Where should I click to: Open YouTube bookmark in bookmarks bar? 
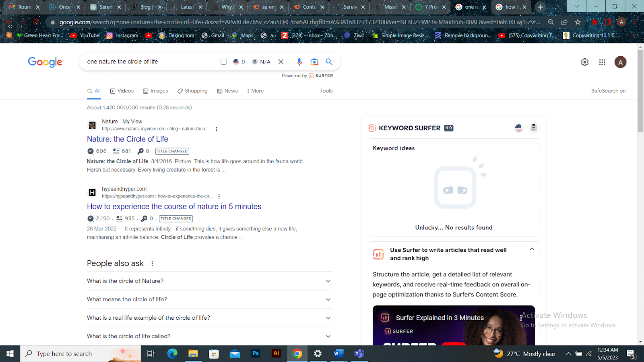coord(85,35)
